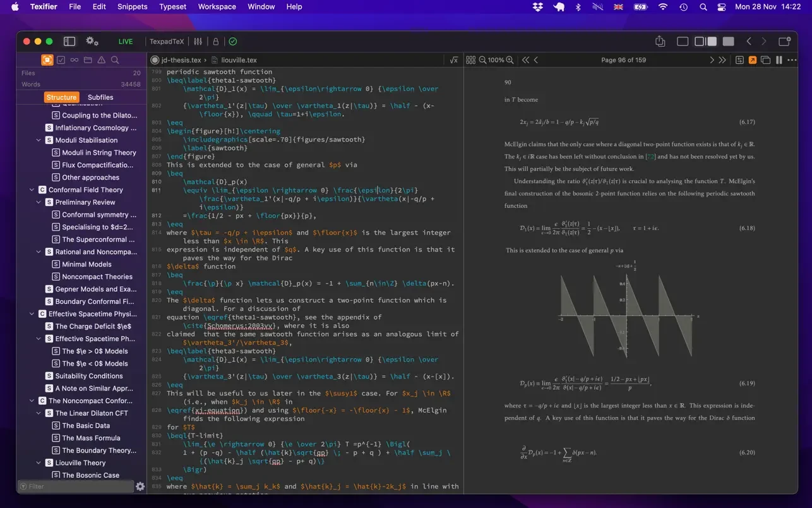Pause the PDF preview updating
Image resolution: width=812 pixels, height=508 pixels.
779,60
